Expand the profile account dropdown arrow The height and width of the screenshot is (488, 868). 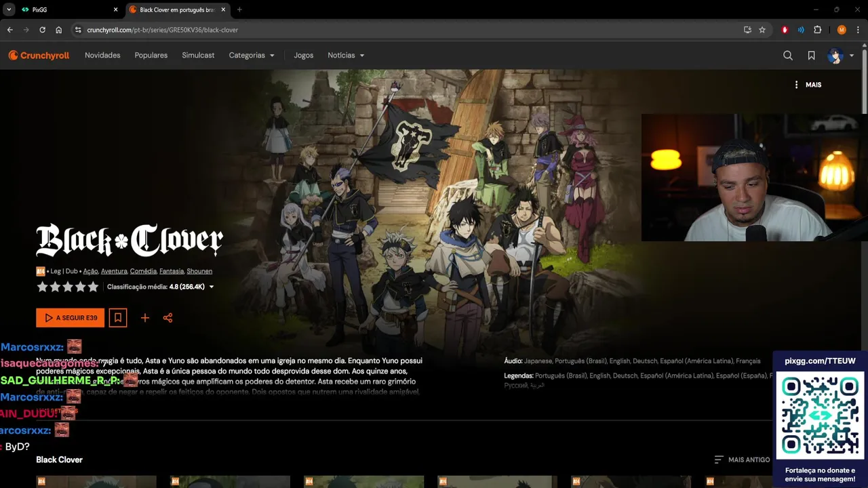click(x=852, y=56)
